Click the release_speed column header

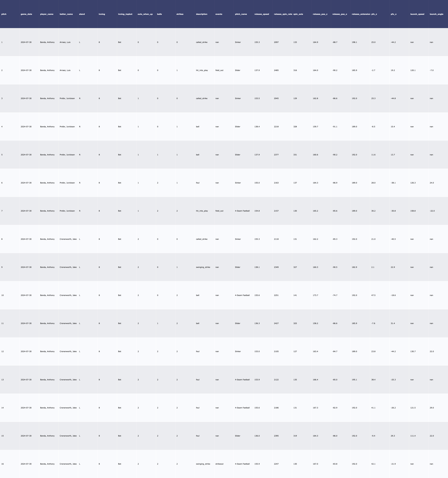tap(261, 14)
